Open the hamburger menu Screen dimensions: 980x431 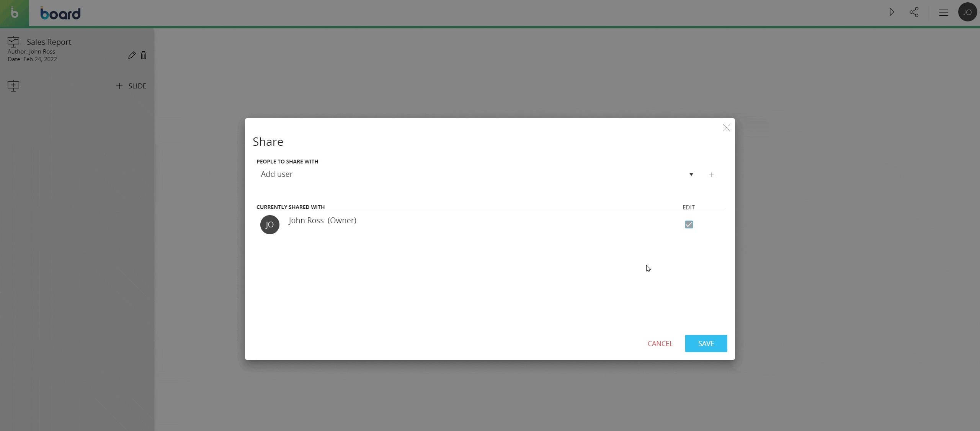(943, 13)
